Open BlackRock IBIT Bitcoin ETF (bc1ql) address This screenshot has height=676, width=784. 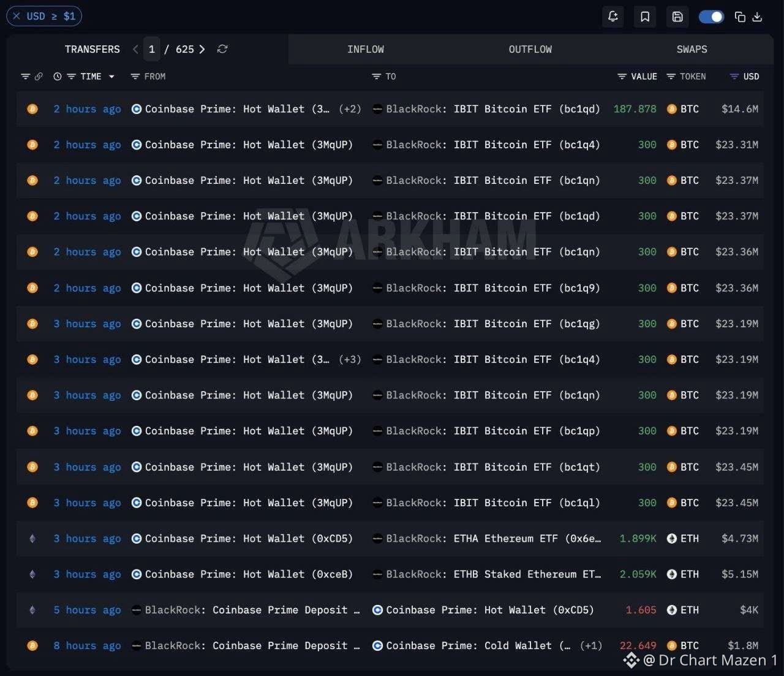(x=493, y=503)
